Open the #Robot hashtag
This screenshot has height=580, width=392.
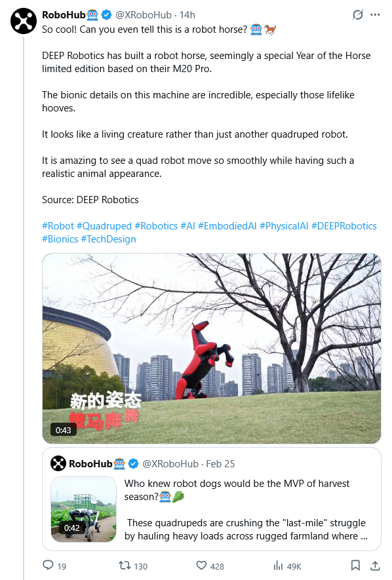tap(58, 226)
